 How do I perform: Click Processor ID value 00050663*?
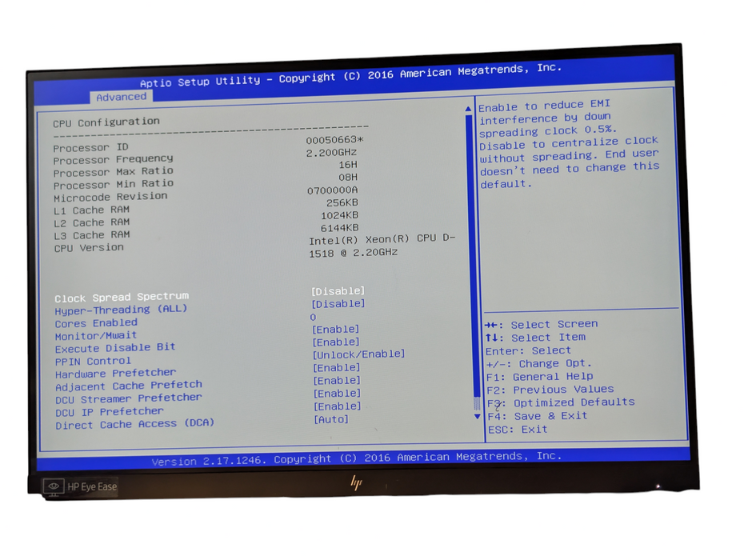334,139
